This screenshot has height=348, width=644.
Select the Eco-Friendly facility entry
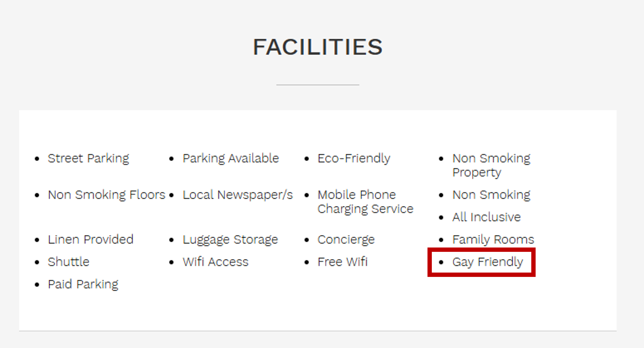(x=353, y=158)
